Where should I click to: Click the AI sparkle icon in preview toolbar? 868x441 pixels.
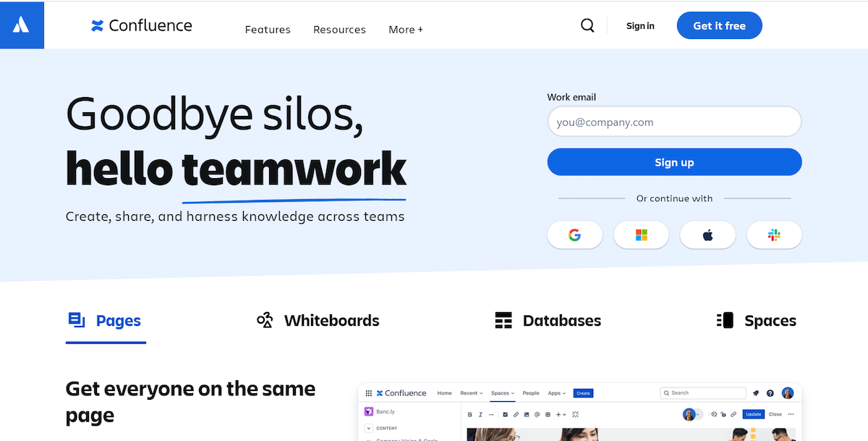pyautogui.click(x=575, y=414)
